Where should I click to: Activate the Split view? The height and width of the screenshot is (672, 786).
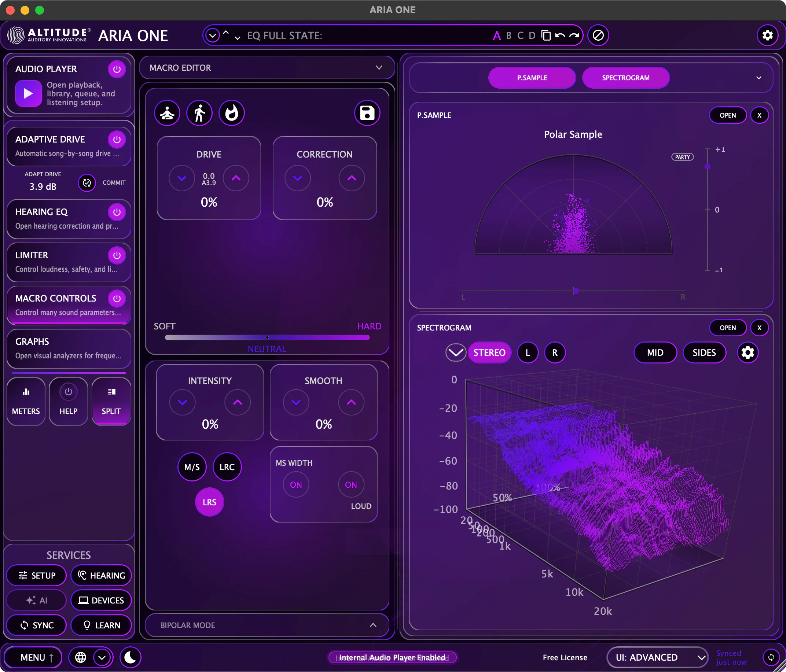point(111,401)
